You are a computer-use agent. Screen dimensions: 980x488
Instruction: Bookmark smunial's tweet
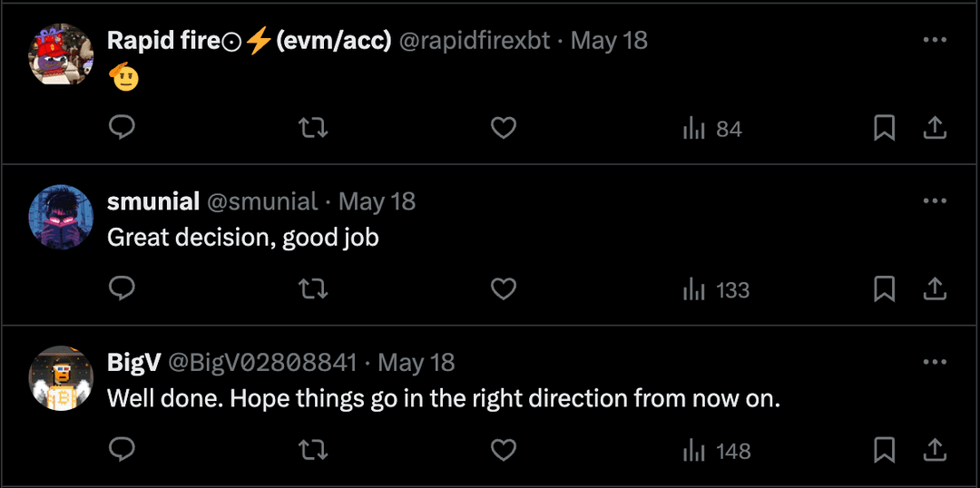pyautogui.click(x=884, y=289)
